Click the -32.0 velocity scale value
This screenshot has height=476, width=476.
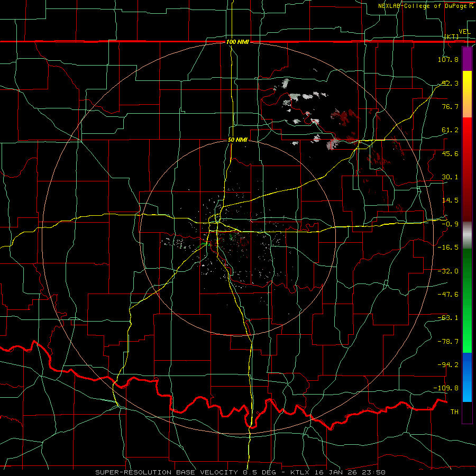448,271
